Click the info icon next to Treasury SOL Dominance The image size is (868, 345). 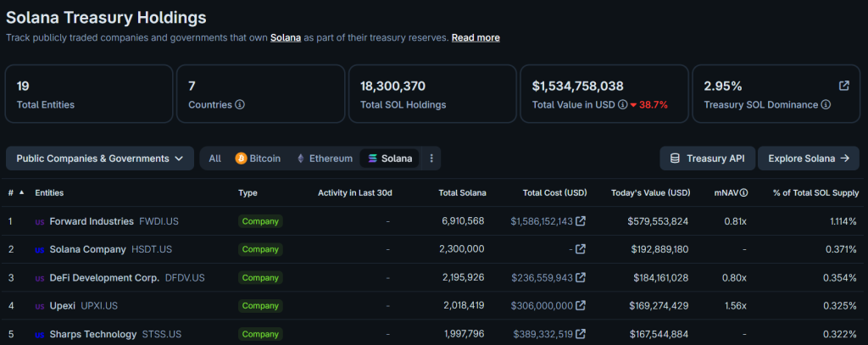[826, 105]
